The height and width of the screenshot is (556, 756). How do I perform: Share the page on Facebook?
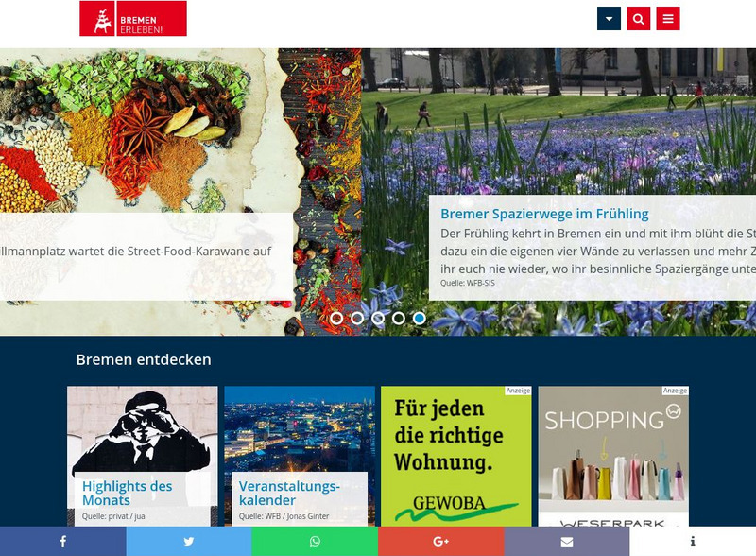pyautogui.click(x=62, y=542)
